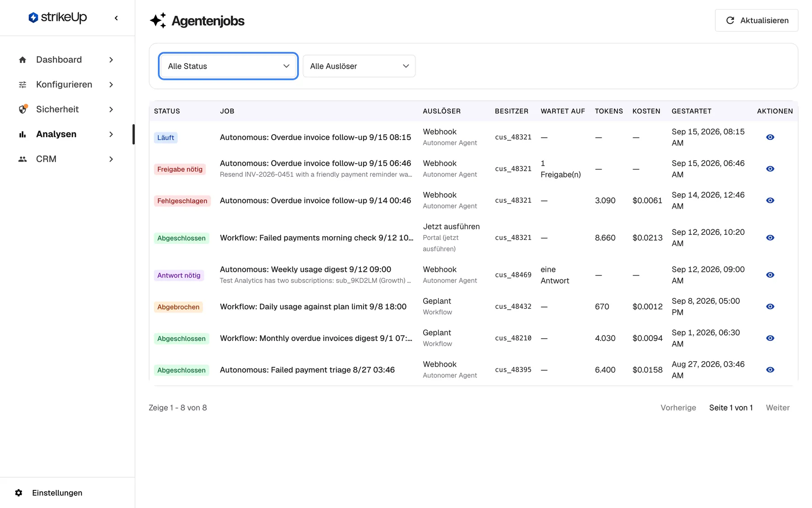Click the Fehlgeschlagen status badge
Image resolution: width=812 pixels, height=508 pixels.
click(x=182, y=201)
